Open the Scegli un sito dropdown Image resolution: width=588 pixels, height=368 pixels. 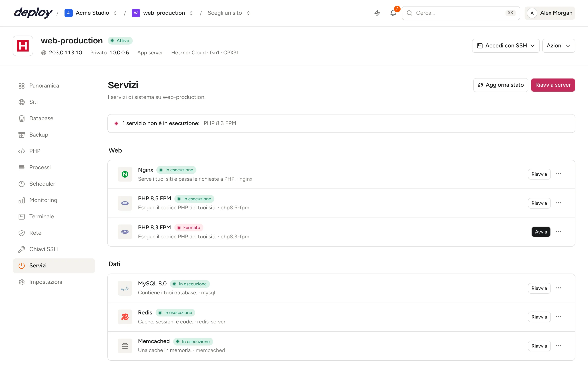point(229,13)
